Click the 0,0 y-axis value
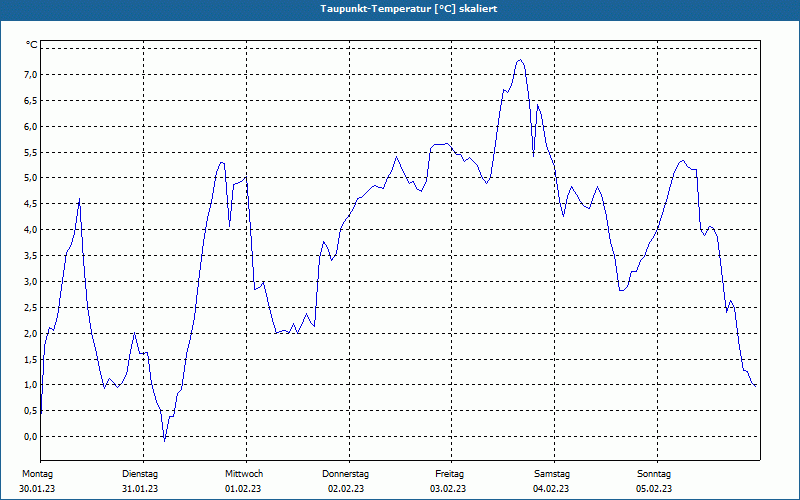The height and width of the screenshot is (500, 800). 30,437
